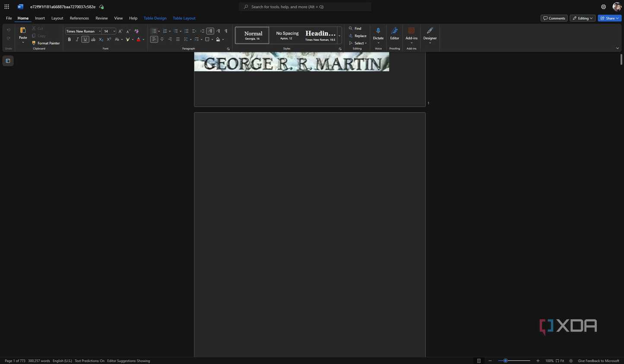
Task: Toggle Italic formatting
Action: pos(77,39)
